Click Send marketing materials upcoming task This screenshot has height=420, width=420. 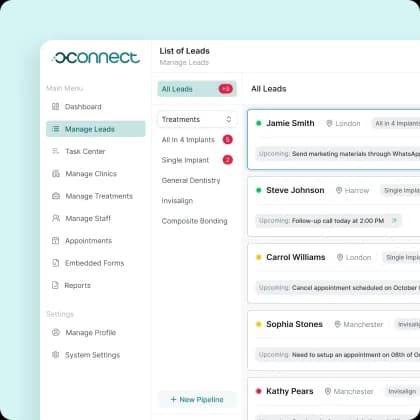338,154
